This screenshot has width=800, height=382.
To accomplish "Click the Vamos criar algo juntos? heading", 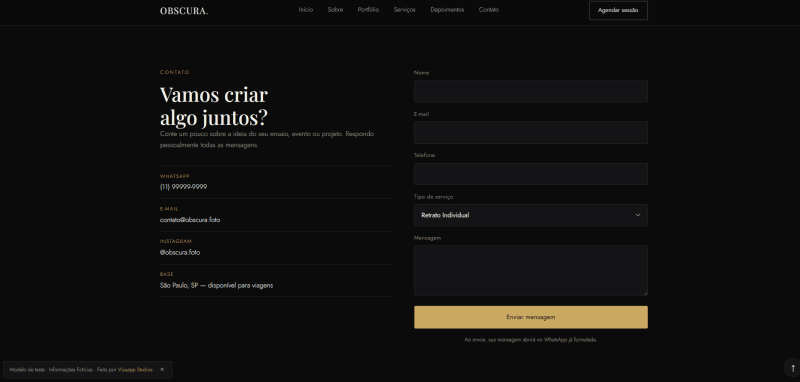I will click(214, 106).
